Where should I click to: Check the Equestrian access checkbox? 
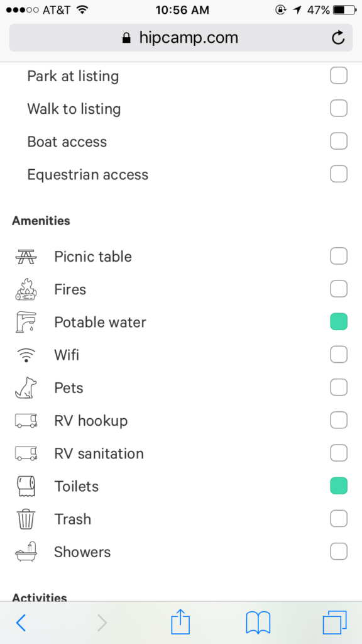click(x=339, y=174)
